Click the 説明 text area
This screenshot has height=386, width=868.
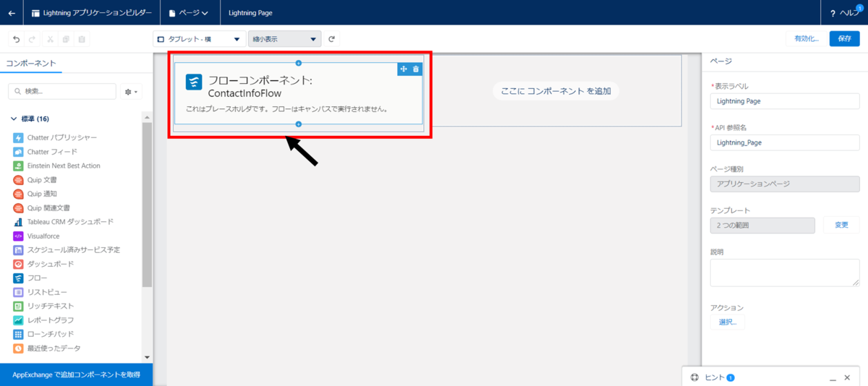point(785,273)
